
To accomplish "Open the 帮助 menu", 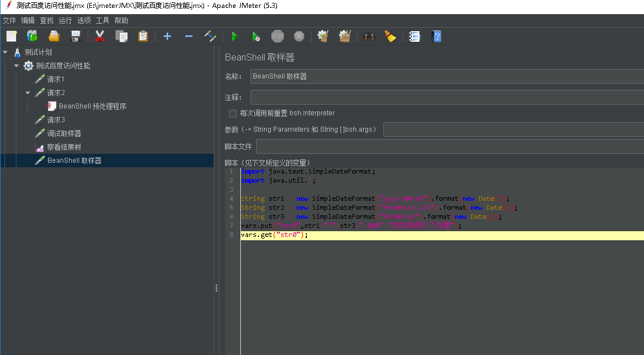I will (121, 20).
